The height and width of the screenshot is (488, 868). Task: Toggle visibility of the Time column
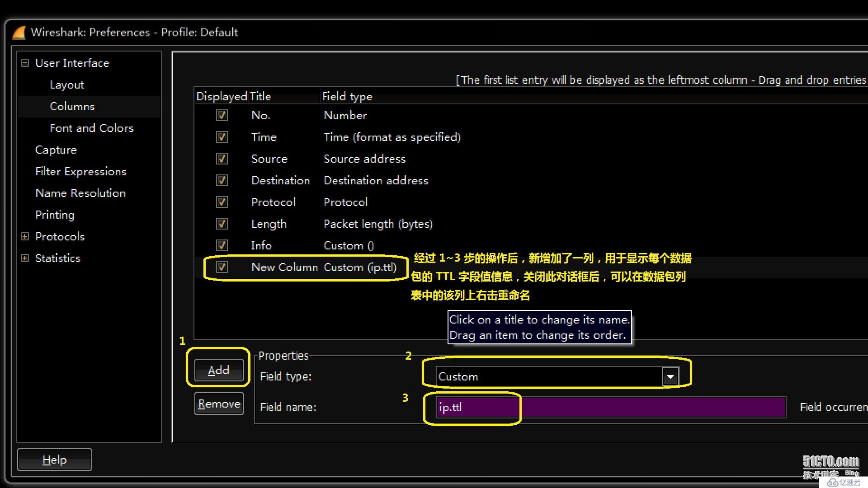pyautogui.click(x=221, y=136)
